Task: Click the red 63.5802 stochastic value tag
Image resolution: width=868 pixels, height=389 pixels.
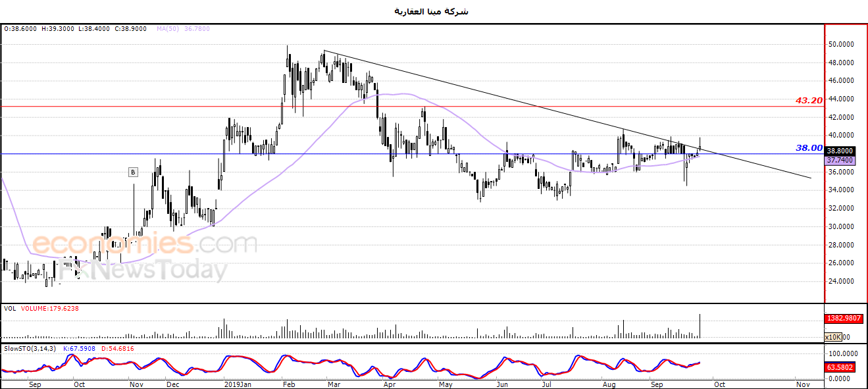Action: (839, 368)
